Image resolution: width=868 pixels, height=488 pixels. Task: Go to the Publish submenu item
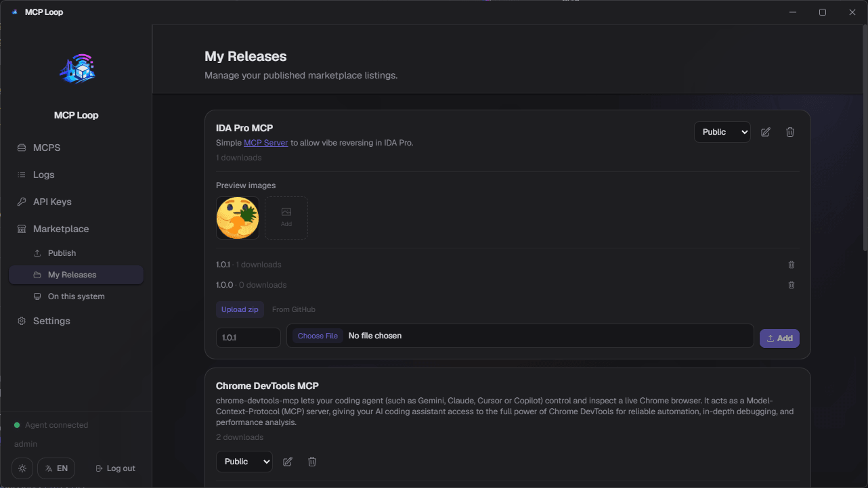click(x=76, y=253)
